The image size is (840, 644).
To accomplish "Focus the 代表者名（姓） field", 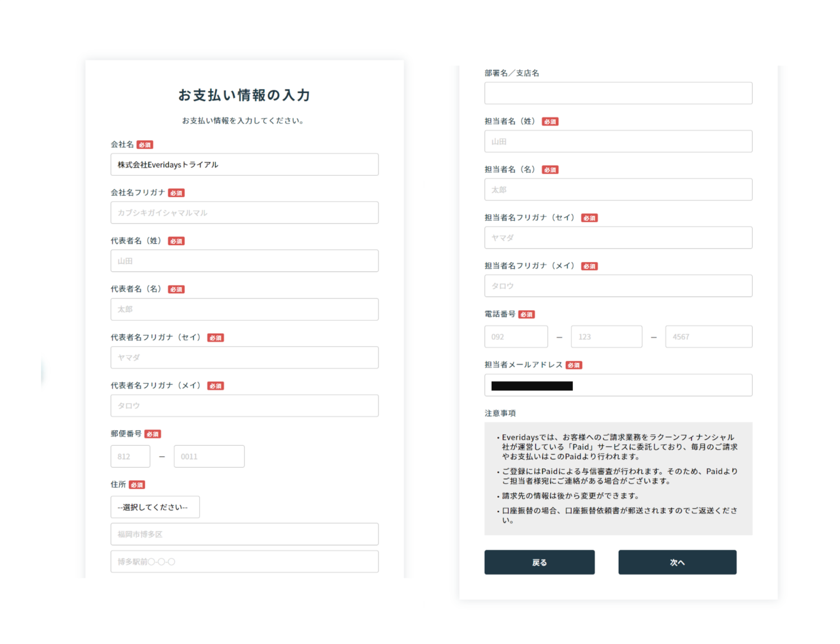I will click(244, 261).
